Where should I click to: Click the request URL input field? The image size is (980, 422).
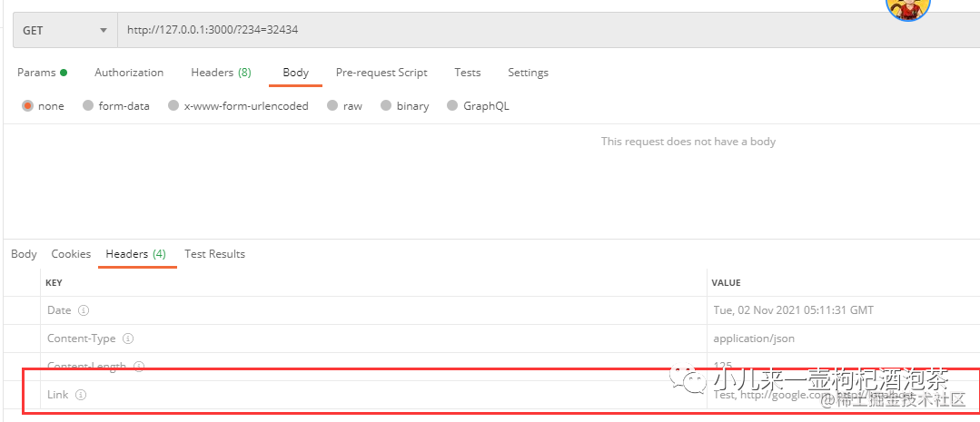[500, 30]
